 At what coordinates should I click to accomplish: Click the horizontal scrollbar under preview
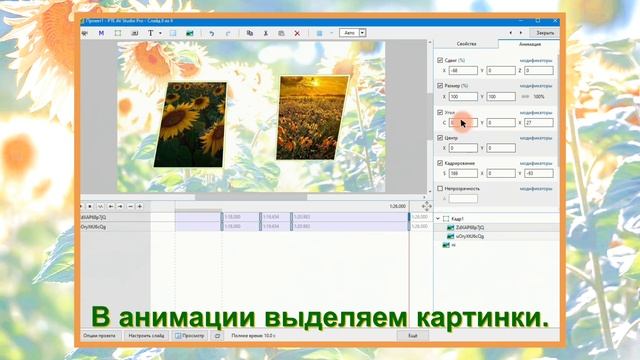pos(251,197)
